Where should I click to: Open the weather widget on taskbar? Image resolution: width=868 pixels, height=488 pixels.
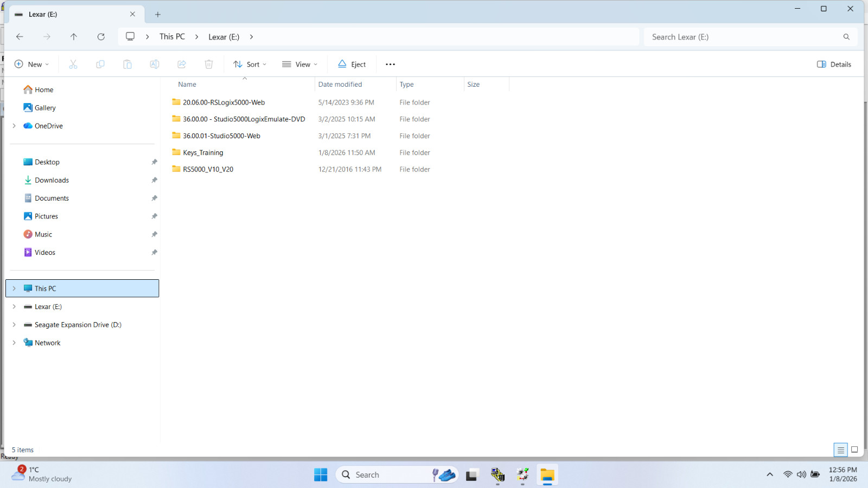42,474
